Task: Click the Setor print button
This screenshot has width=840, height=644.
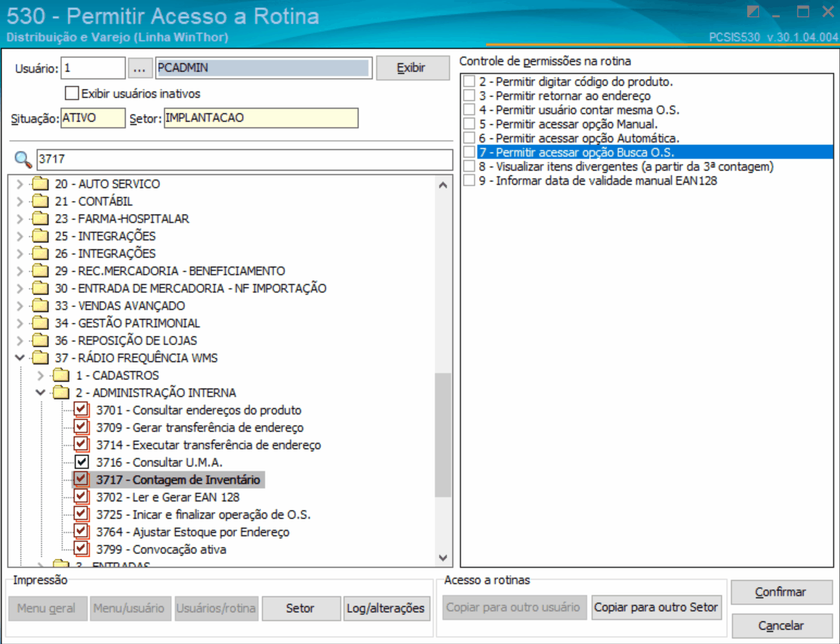Action: click(300, 608)
